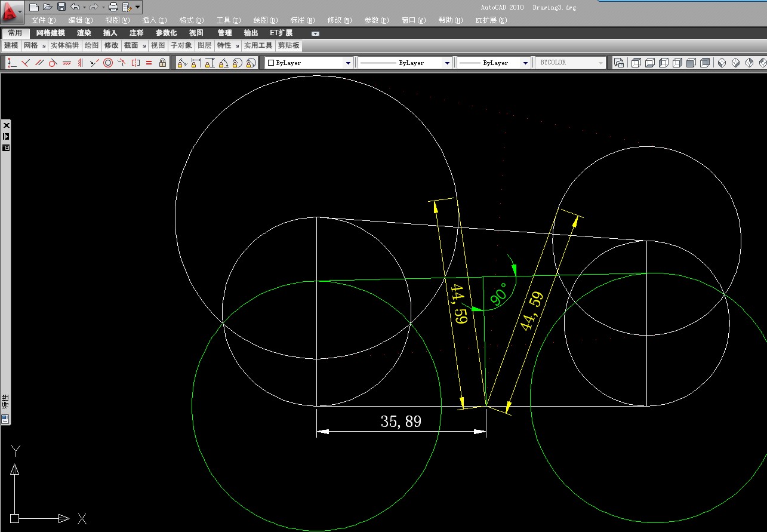The height and width of the screenshot is (532, 767).
Task: Save the drawing with the floppy disk icon
Action: pos(61,7)
